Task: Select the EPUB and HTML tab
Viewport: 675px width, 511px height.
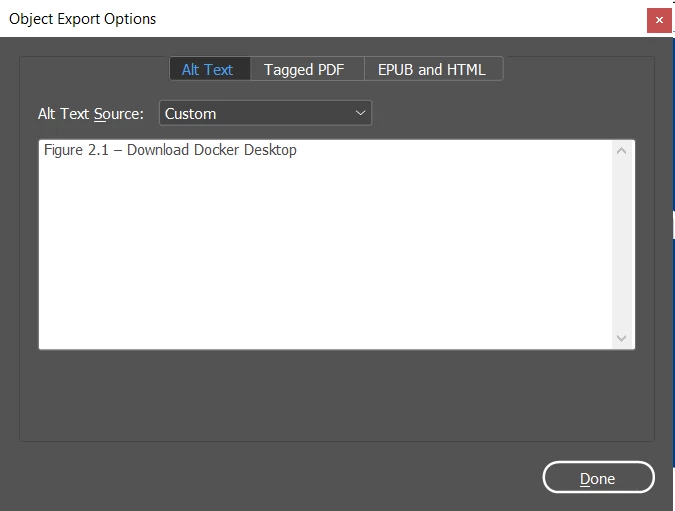Action: [433, 69]
